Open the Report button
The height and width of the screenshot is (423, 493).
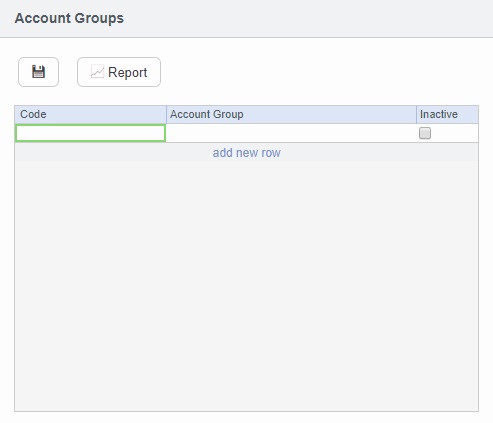click(119, 72)
